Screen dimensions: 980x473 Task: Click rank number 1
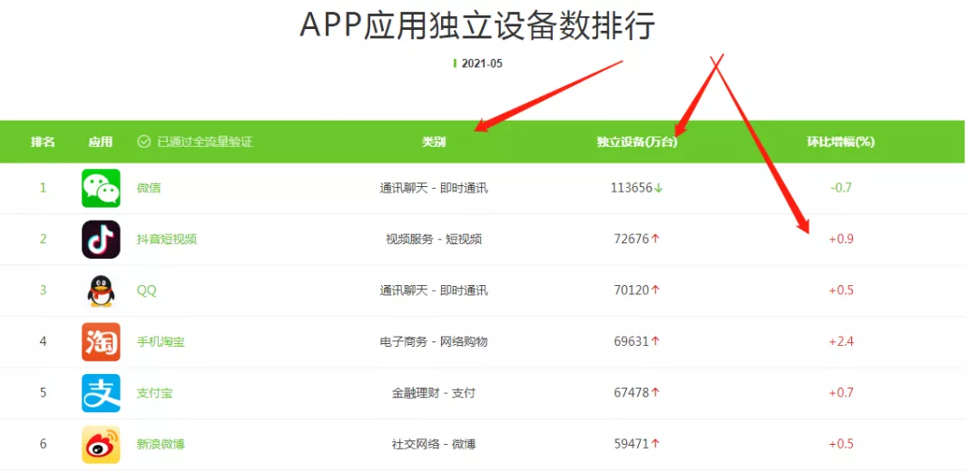[44, 188]
